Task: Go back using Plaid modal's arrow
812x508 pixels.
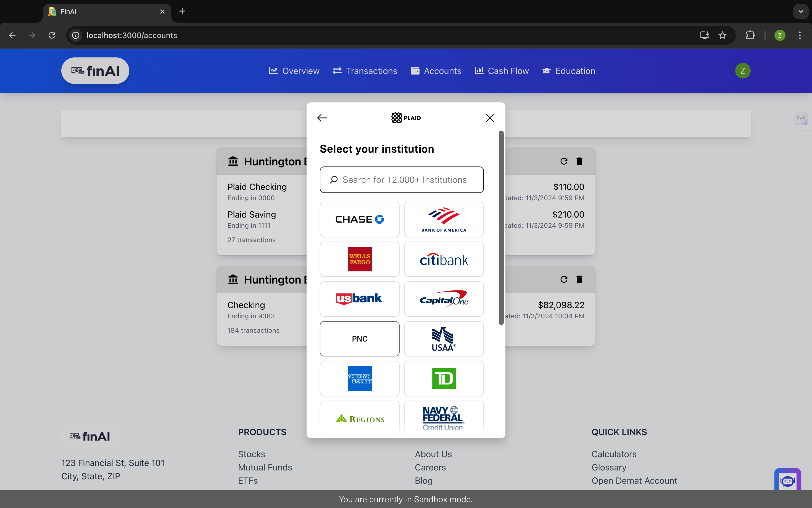Action: pos(322,118)
